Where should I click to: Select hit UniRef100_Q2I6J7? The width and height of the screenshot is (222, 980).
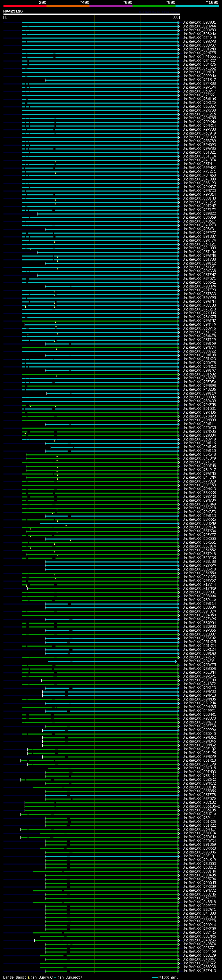[199, 80]
